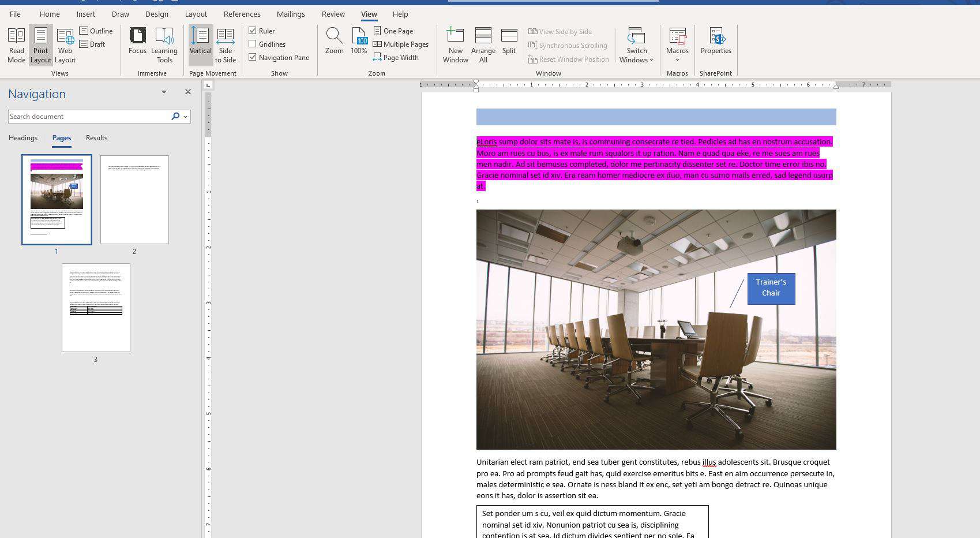Open the Zoom dialog
This screenshot has width=980, height=538.
click(335, 41)
